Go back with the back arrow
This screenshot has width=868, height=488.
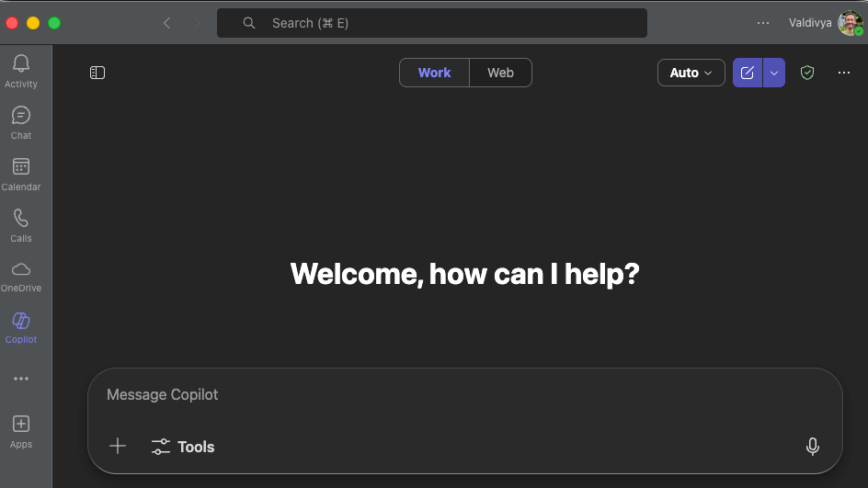[x=166, y=23]
